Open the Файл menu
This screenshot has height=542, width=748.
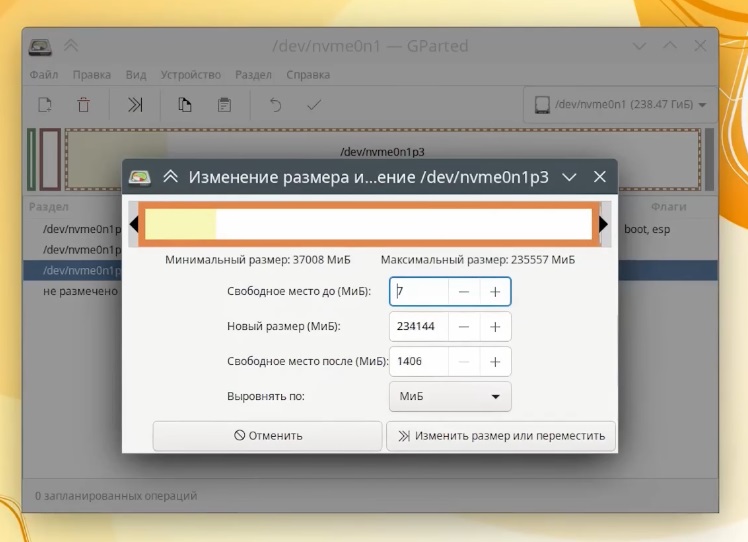click(x=44, y=75)
